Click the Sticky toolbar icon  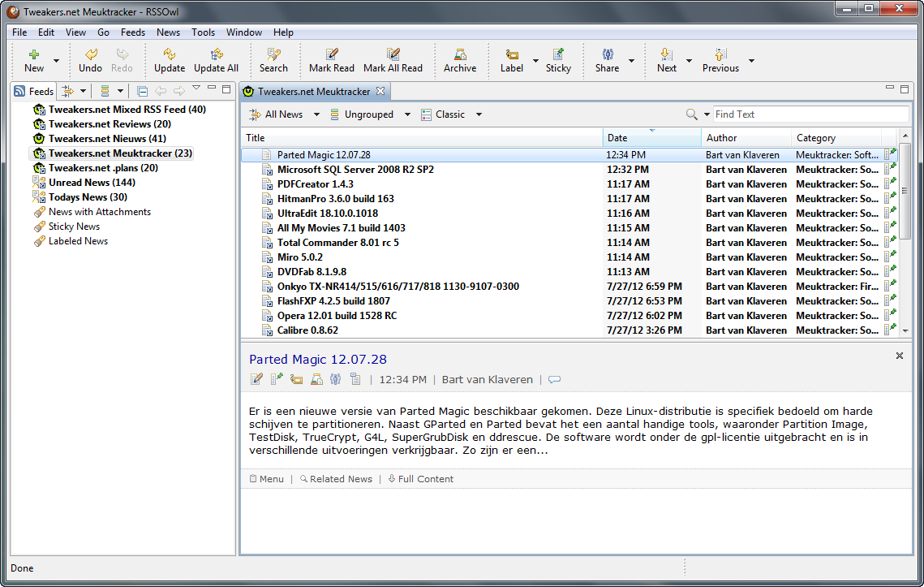click(x=558, y=55)
